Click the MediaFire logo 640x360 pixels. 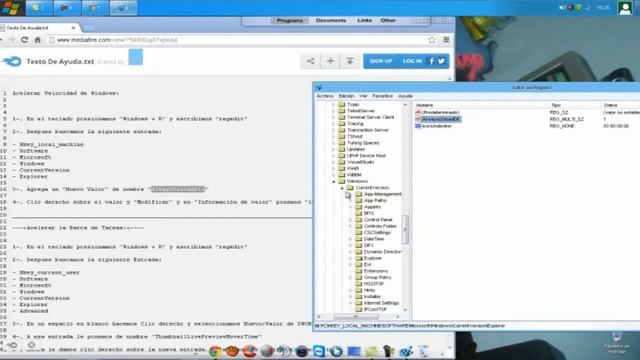tap(11, 62)
